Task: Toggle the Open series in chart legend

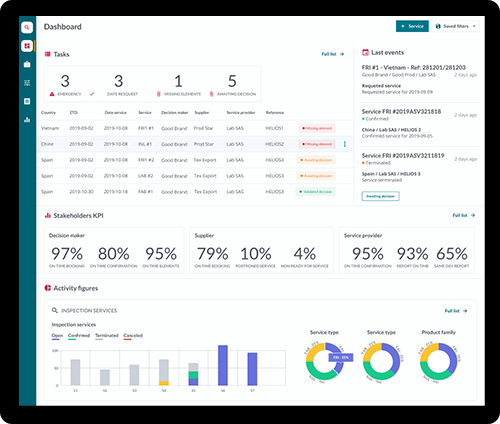Action: tap(57, 336)
